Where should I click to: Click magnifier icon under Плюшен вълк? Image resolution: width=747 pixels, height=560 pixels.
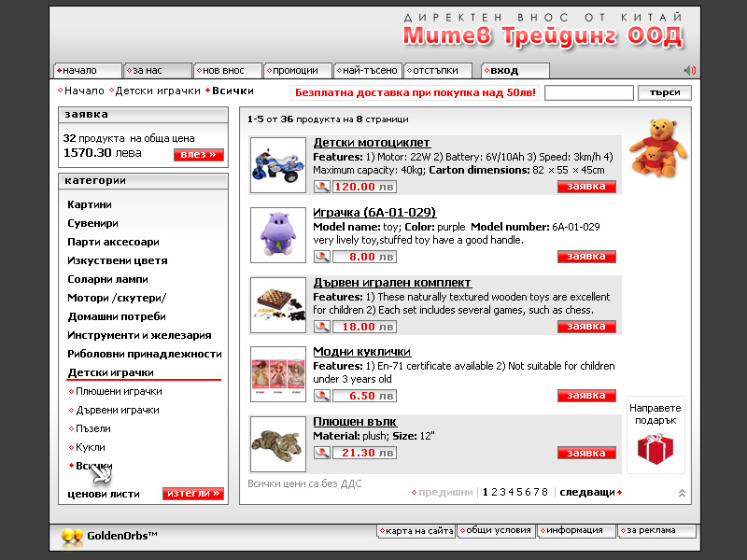coord(321,453)
